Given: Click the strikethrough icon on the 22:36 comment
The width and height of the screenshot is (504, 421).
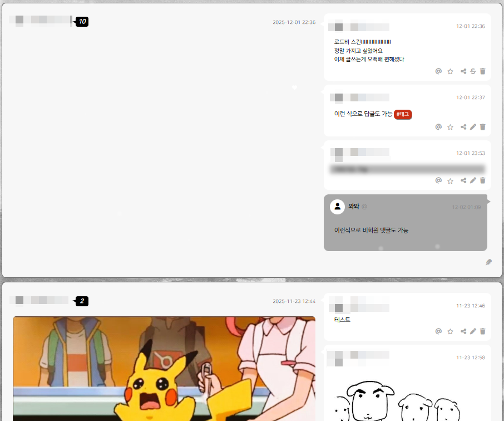Looking at the screenshot, I should coord(473,71).
